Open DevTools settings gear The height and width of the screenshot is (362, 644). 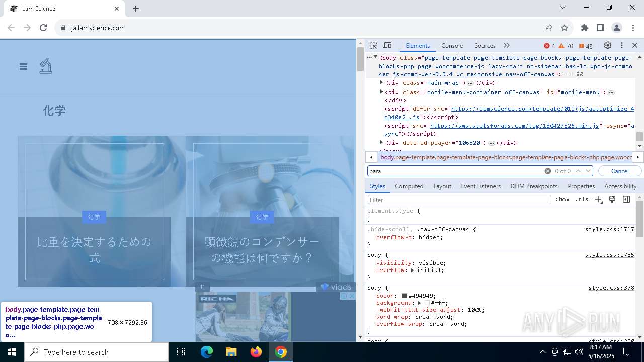[x=608, y=45]
